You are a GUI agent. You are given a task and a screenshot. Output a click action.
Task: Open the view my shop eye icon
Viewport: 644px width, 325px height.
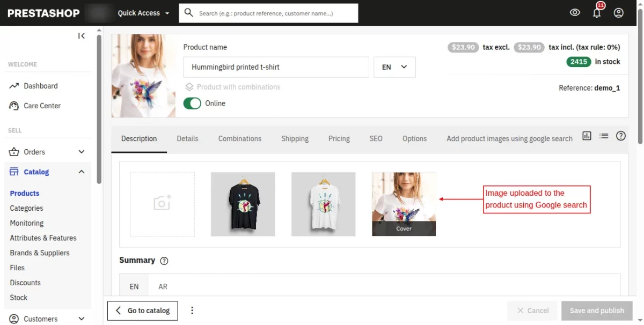click(x=575, y=13)
